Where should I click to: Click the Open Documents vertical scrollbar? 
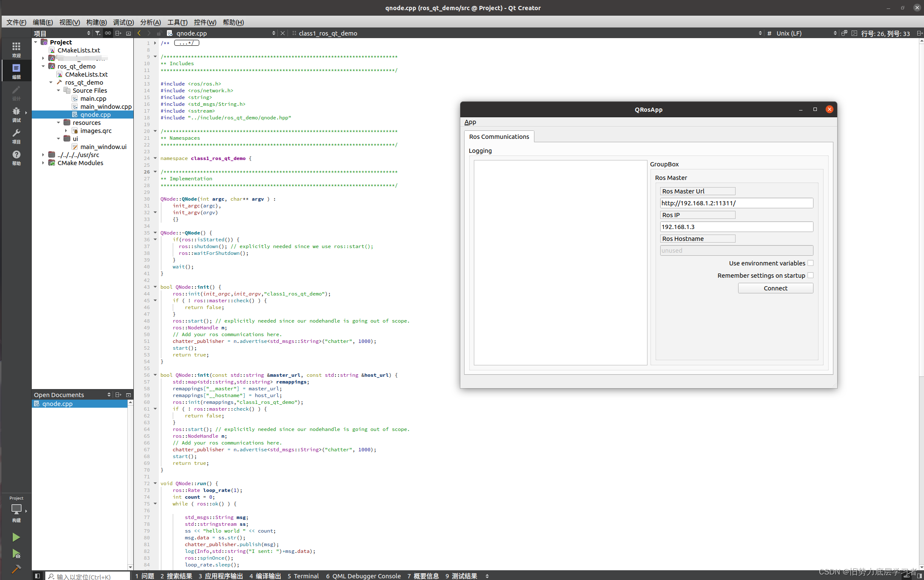[130, 483]
